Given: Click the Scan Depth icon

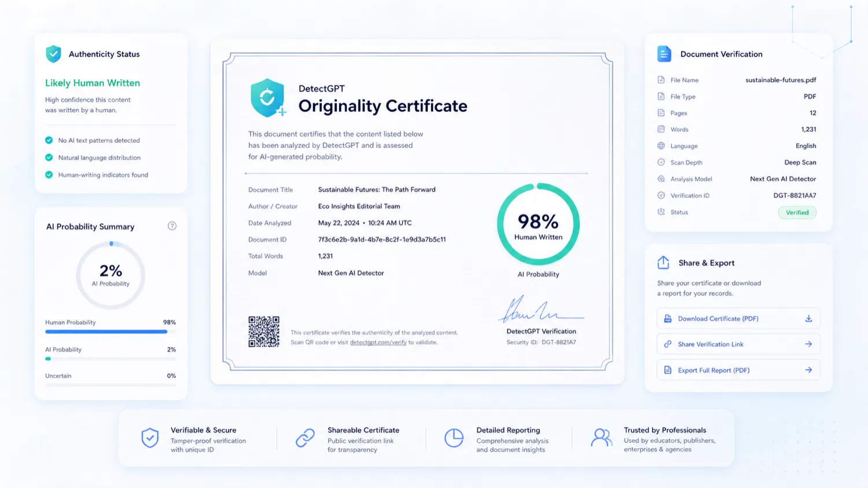Looking at the screenshot, I should pyautogui.click(x=661, y=162).
